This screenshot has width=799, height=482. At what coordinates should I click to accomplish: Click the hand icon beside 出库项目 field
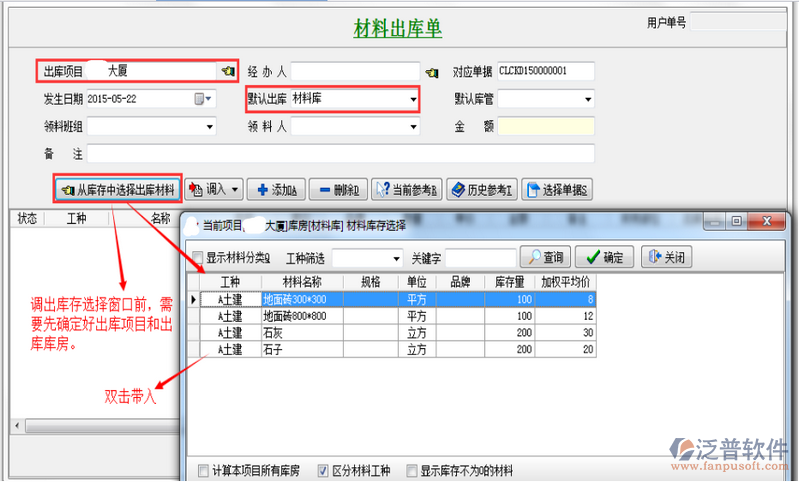tap(228, 71)
